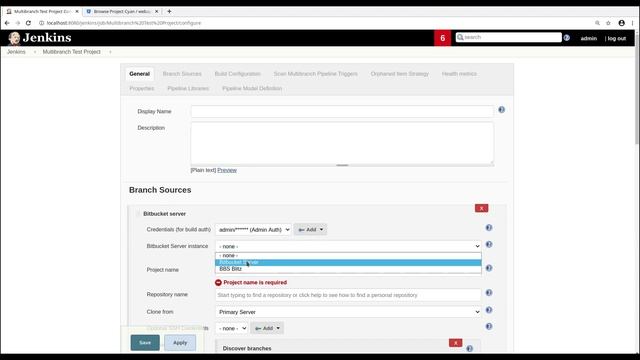Image resolution: width=640 pixels, height=360 pixels.
Task: Pick the highlighted Bitbucket Server option
Action: (348, 262)
